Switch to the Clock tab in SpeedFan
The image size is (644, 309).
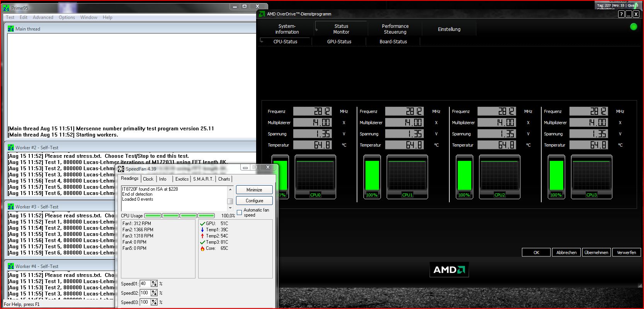tap(148, 179)
